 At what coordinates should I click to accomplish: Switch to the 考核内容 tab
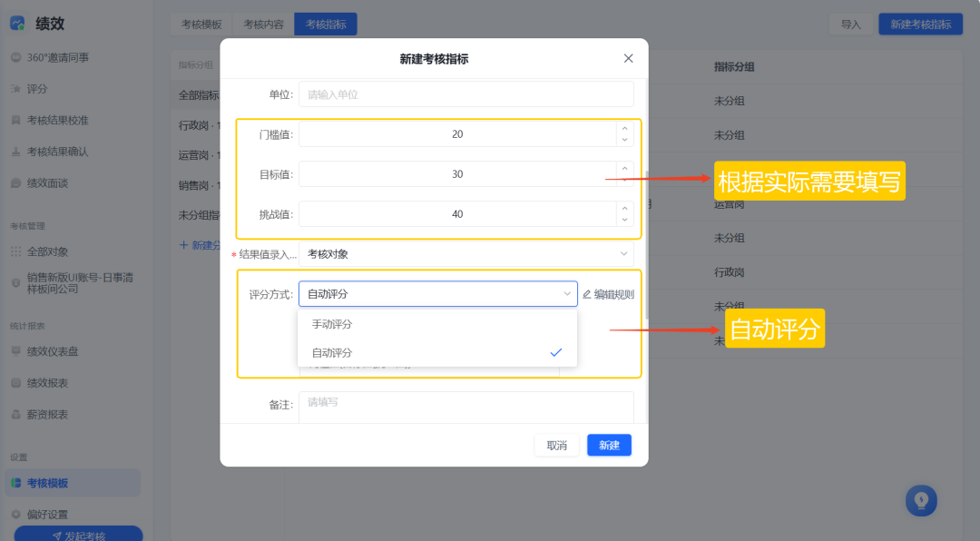(263, 25)
